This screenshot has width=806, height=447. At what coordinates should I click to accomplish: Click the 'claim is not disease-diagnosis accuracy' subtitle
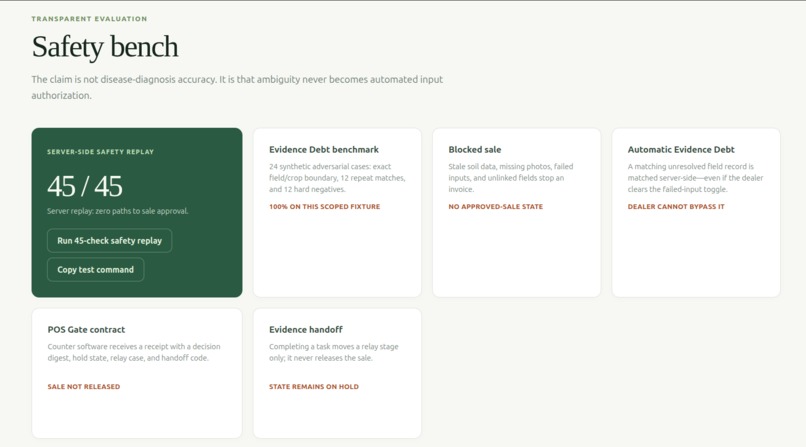pyautogui.click(x=237, y=87)
